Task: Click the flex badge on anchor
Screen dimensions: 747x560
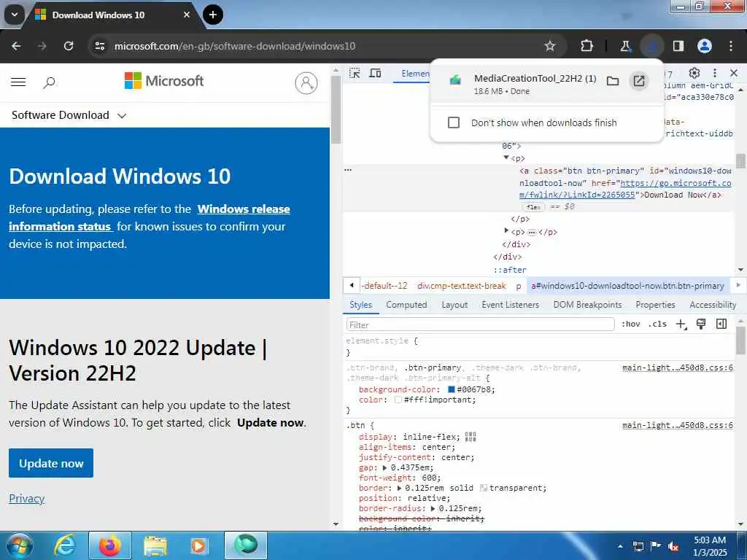Action: point(533,206)
